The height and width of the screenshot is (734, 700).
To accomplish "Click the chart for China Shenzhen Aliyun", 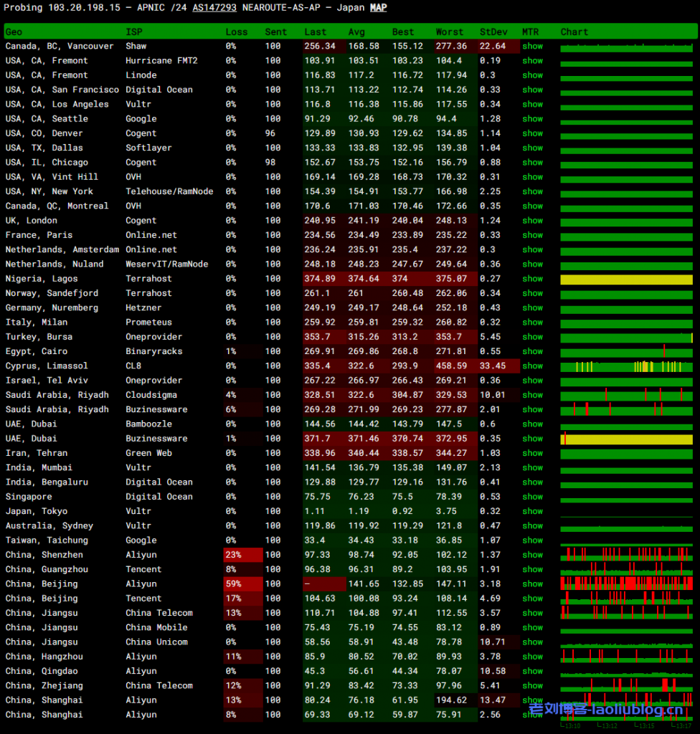I will tap(626, 555).
